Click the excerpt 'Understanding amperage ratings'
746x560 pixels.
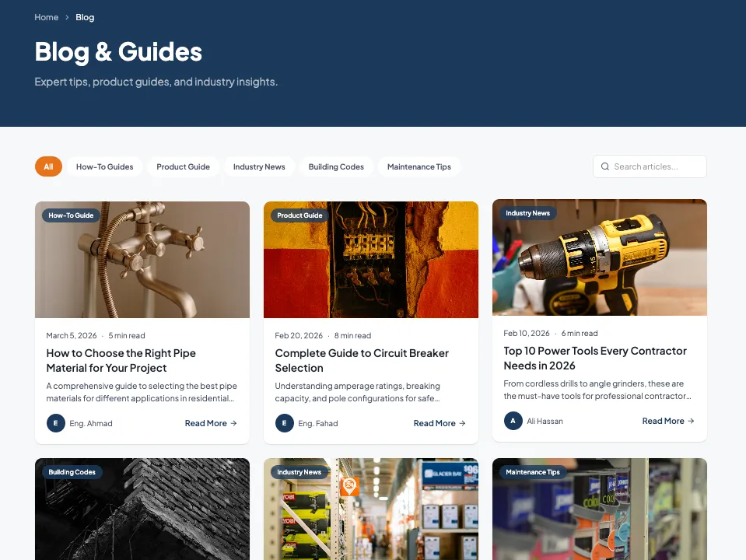(358, 392)
